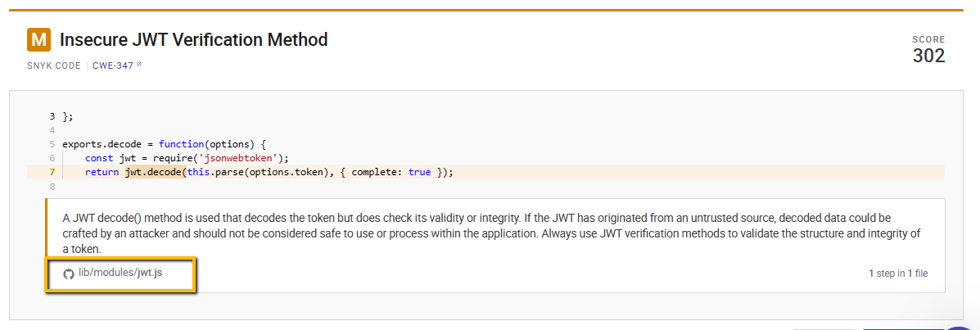Open the lib/modules/jwt.js file link
Viewport: 980px width, 330px height.
click(120, 273)
